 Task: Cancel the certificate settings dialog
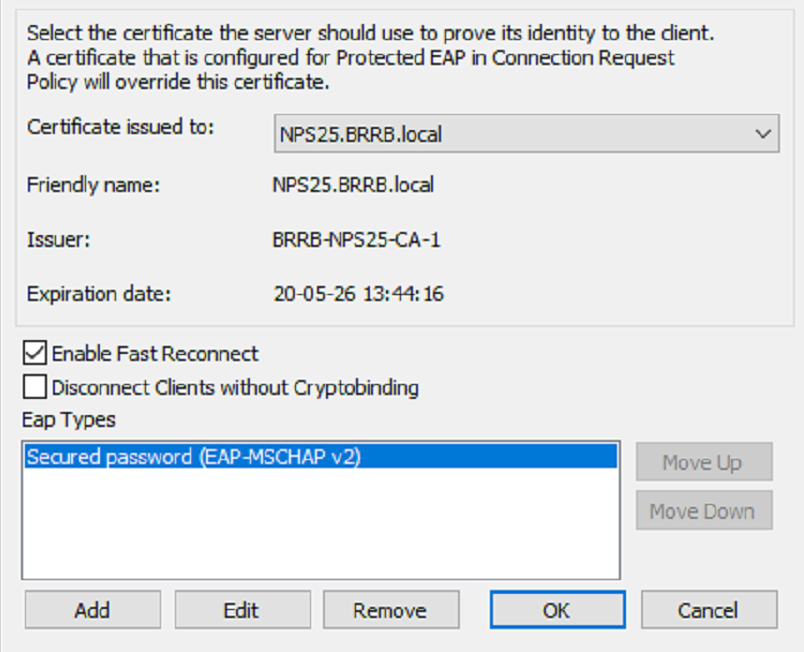(708, 610)
